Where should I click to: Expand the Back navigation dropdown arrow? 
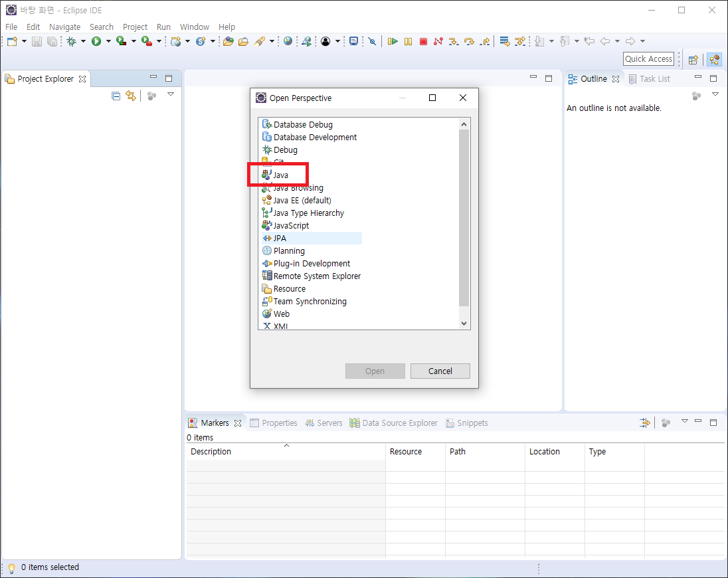[618, 41]
